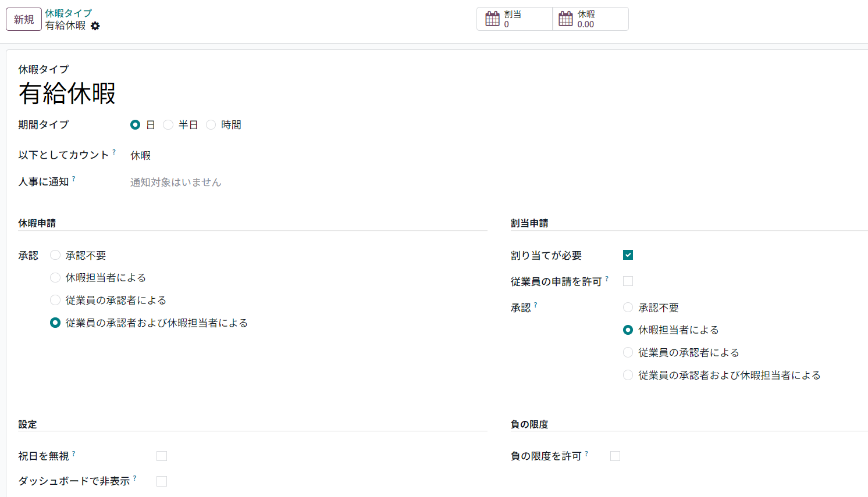Viewport: 868px width, 497px height.
Task: Choose 承認不要 under 休暇申請 approval
Action: click(x=55, y=255)
